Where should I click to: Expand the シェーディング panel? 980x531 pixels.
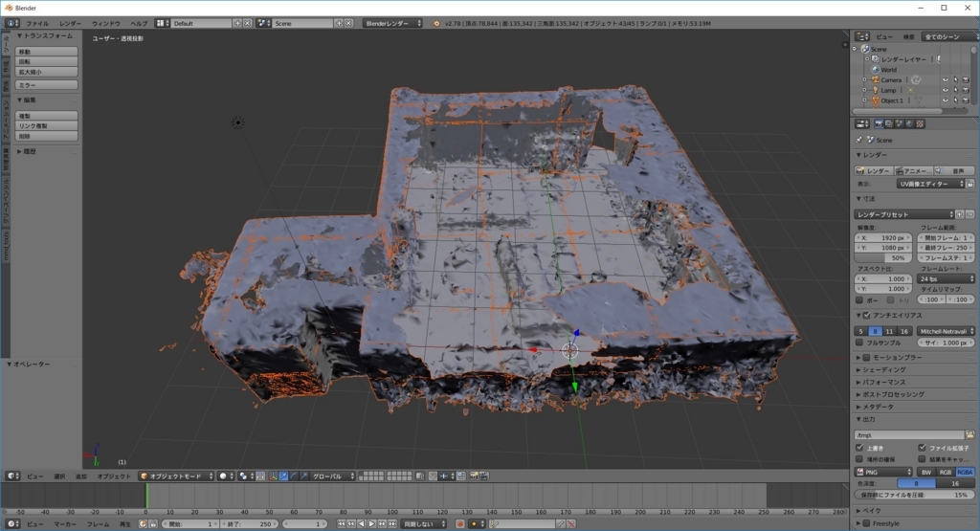[883, 369]
